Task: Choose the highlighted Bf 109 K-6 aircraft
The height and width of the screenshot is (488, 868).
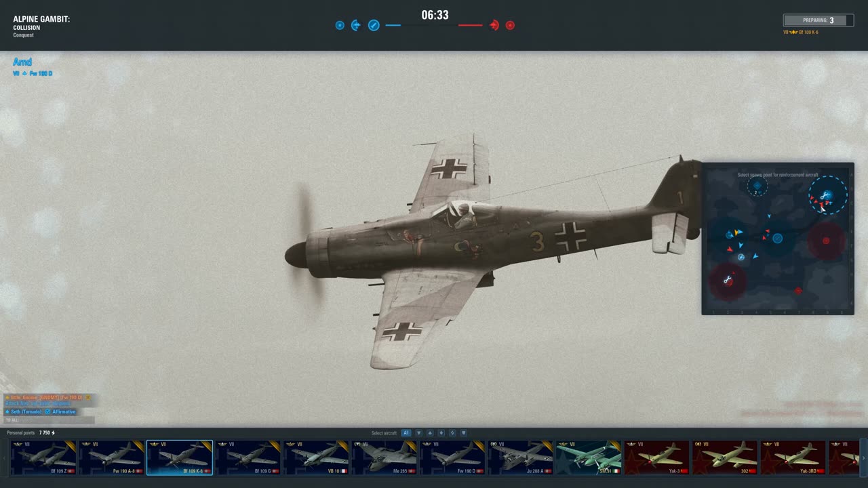Action: [x=180, y=457]
